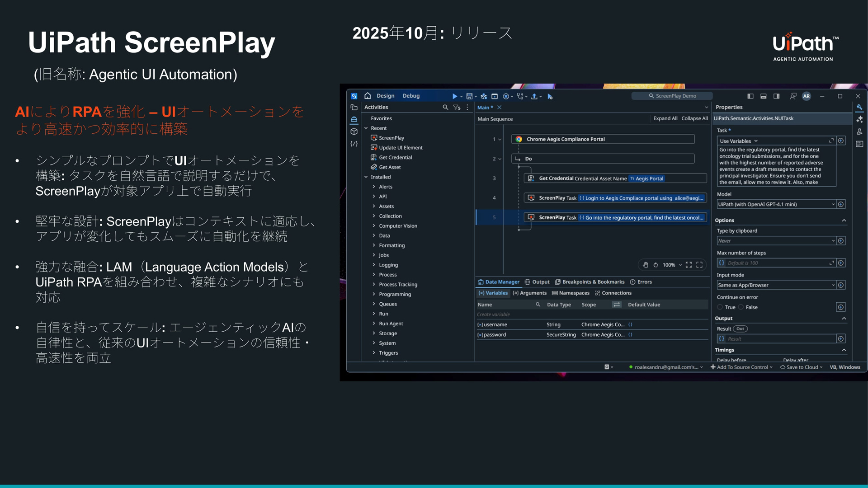Image resolution: width=868 pixels, height=488 pixels.
Task: Open the Model dropdown
Action: tap(833, 204)
